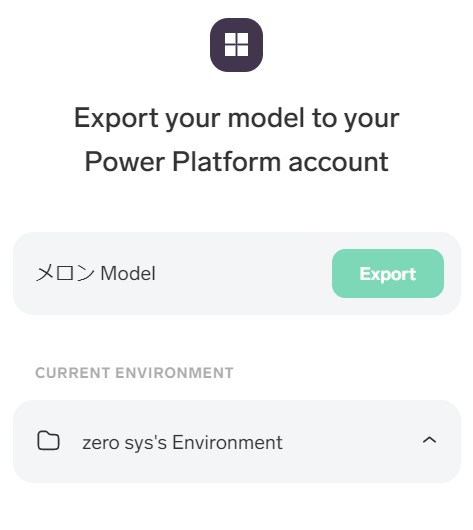Viewport: 473px width, 530px height.
Task: Click the word Model after メロン
Action: tap(128, 273)
